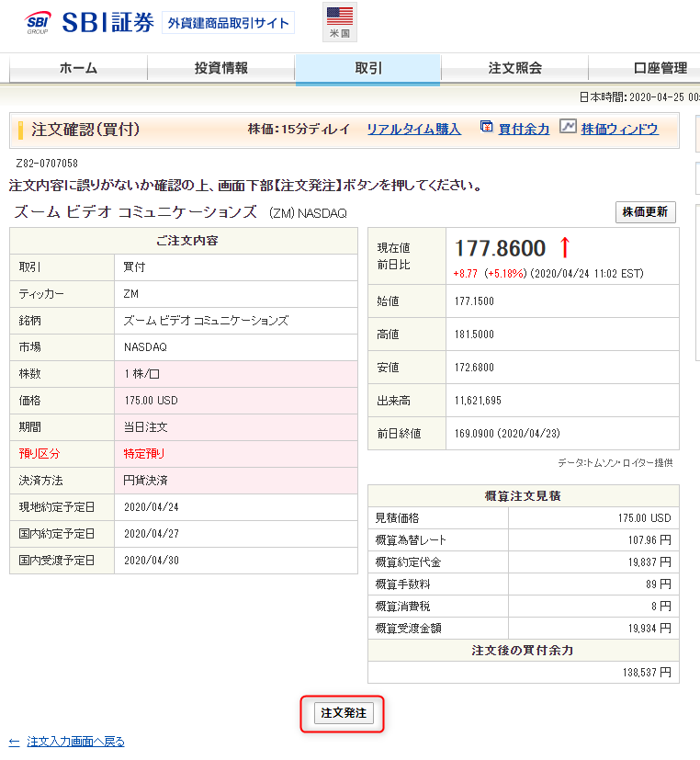Click the 市場 value NASDAQ in table
The width and height of the screenshot is (700, 760).
[x=145, y=347]
